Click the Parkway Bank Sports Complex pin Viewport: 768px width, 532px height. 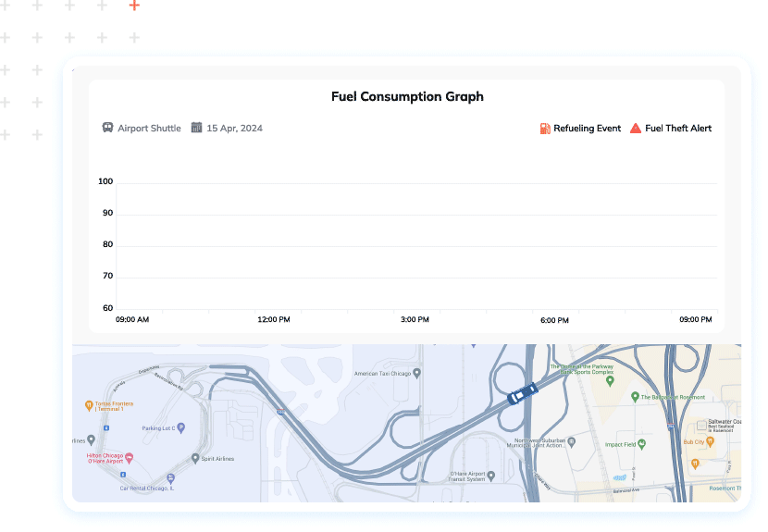tap(610, 380)
